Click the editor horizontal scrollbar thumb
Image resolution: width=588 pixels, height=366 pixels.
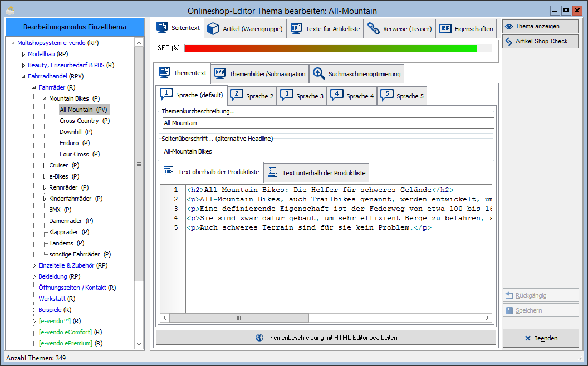pyautogui.click(x=239, y=318)
